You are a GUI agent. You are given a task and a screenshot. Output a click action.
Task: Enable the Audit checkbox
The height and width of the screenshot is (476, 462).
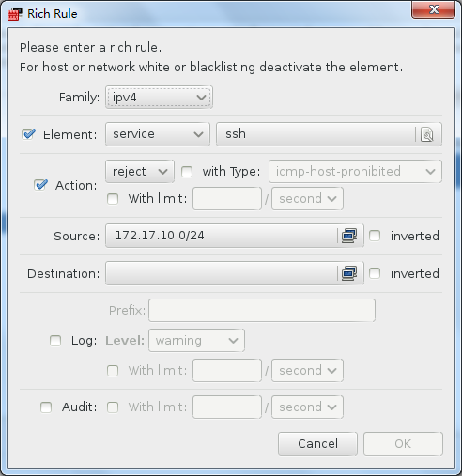pos(46,407)
